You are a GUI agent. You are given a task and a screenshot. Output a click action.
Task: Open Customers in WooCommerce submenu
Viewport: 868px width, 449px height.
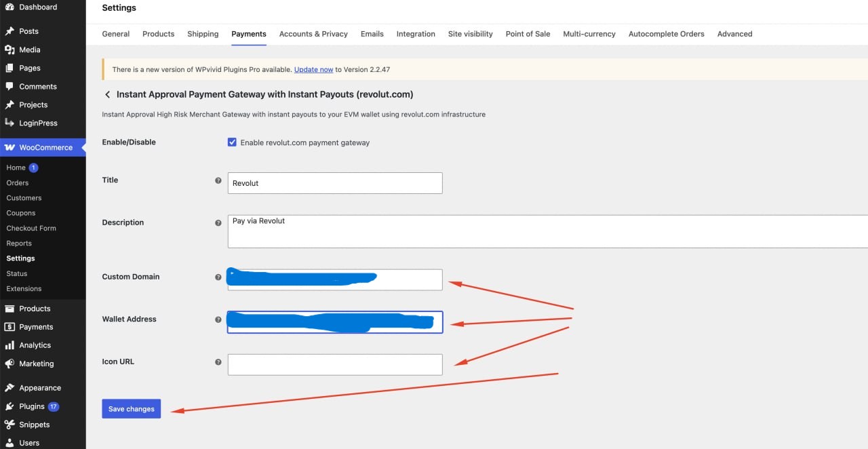[x=24, y=198]
